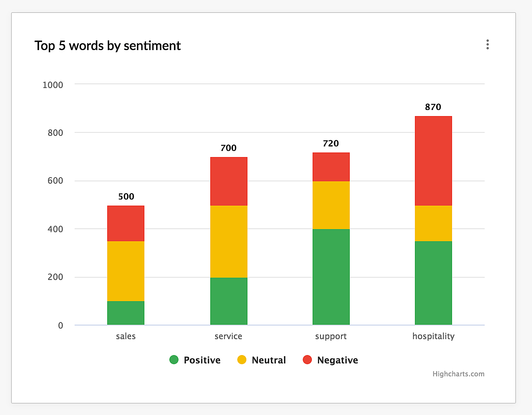This screenshot has width=532, height=415.
Task: Click the red Negative segment of support bar
Action: click(x=331, y=167)
